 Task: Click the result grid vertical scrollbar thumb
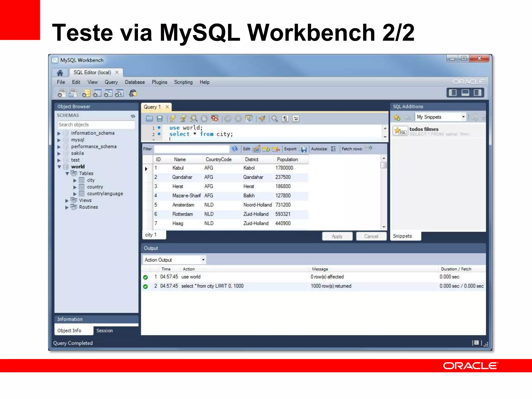[384, 165]
